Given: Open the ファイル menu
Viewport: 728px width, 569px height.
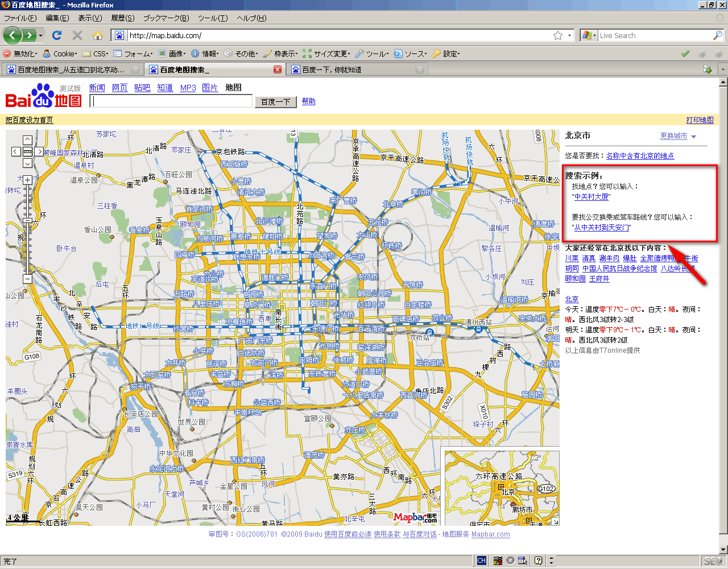Looking at the screenshot, I should (x=20, y=18).
